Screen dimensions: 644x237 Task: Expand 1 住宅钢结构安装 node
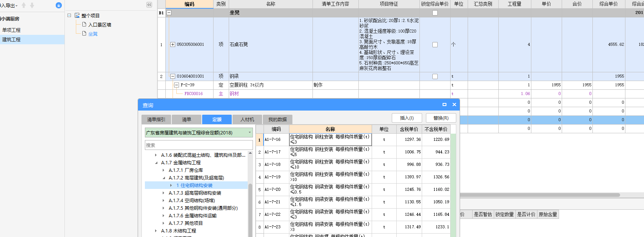(x=171, y=185)
